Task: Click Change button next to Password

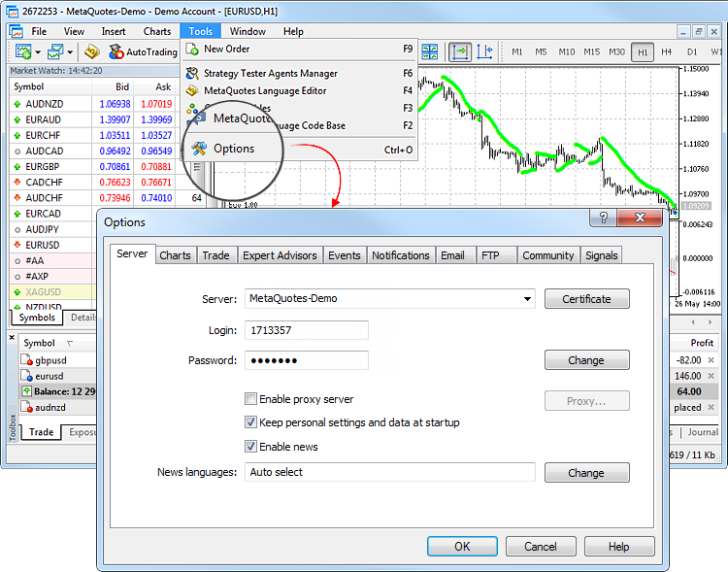Action: (587, 360)
